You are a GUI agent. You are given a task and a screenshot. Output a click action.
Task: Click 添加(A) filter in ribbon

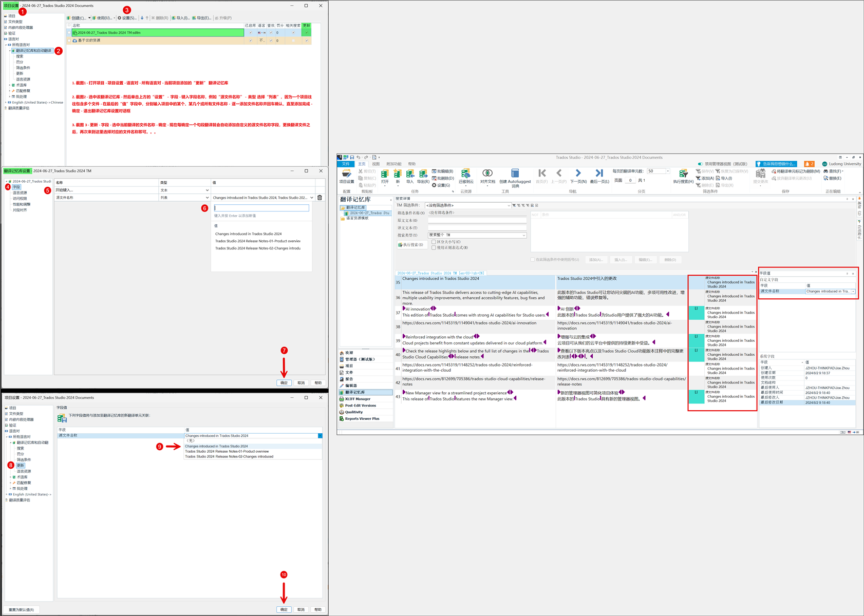pyautogui.click(x=705, y=178)
